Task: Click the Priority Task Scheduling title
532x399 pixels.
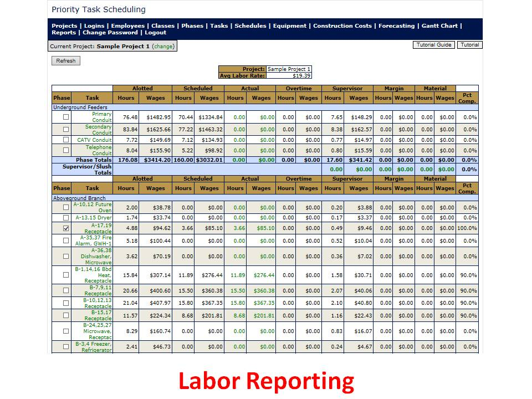Action: pos(99,9)
